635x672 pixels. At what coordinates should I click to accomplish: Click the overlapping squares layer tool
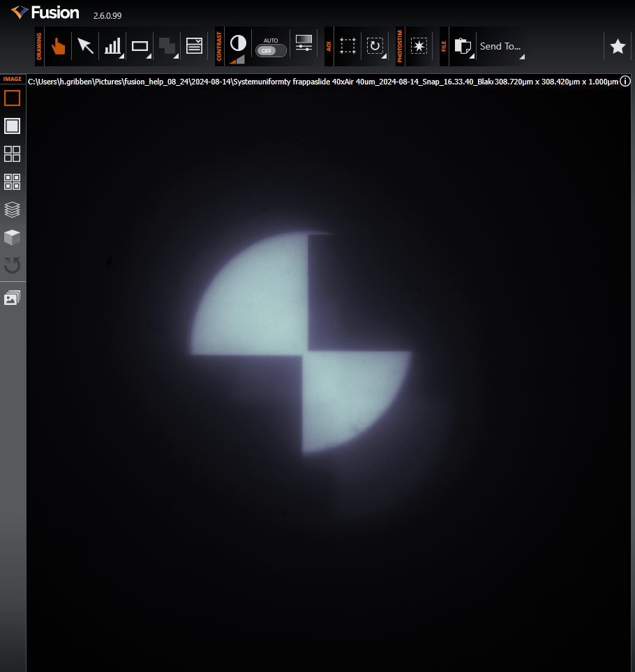click(x=167, y=46)
